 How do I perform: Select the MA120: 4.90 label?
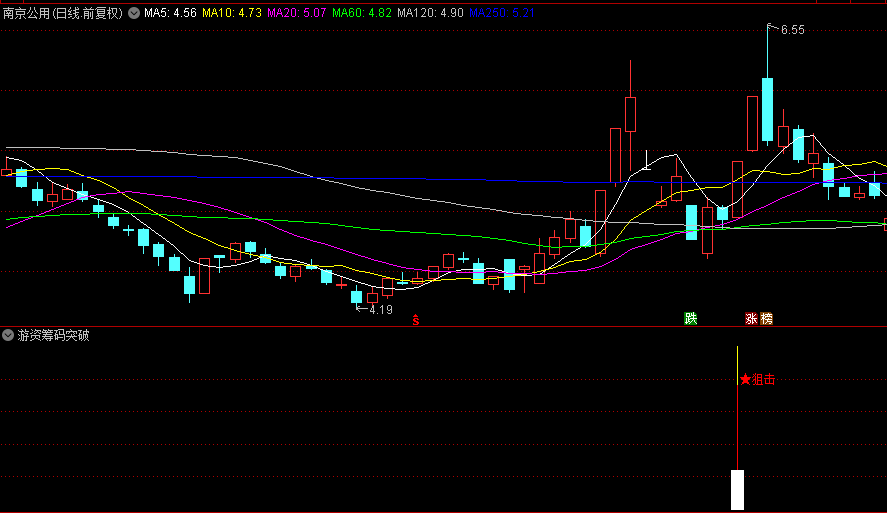point(430,12)
